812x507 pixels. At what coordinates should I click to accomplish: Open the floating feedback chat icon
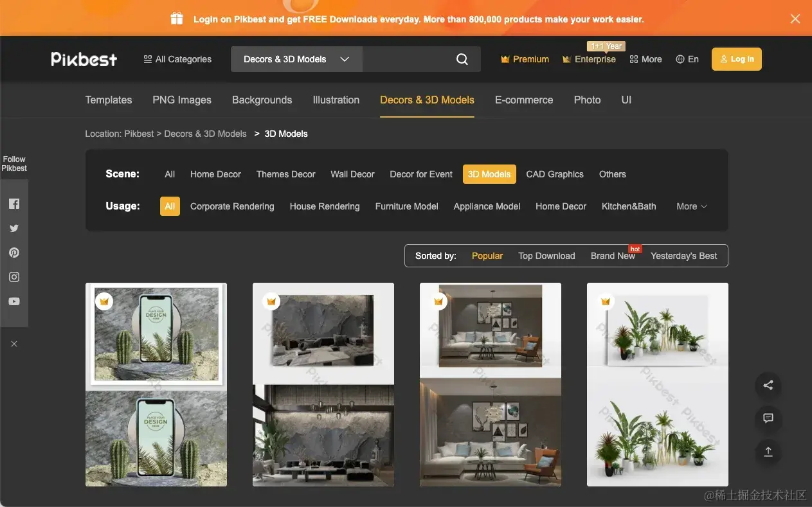tap(768, 418)
